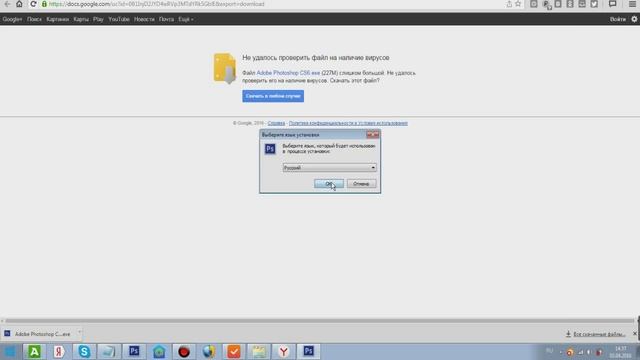Open Play in the Google bar
This screenshot has width=640, height=360.
pos(98,19)
